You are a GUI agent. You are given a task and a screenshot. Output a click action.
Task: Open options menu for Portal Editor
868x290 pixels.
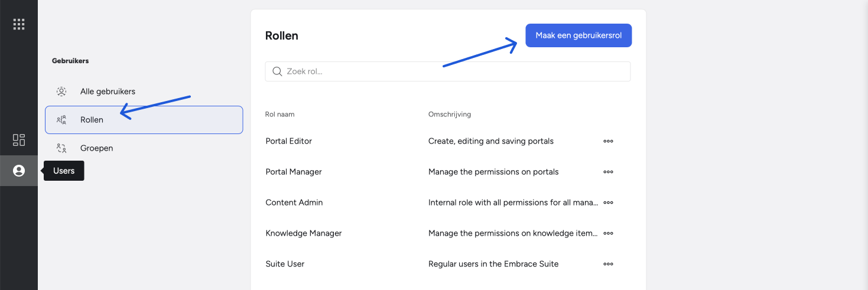[608, 141]
